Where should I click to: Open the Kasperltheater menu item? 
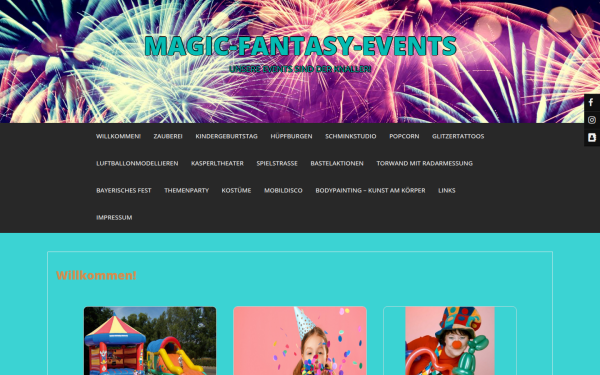click(217, 163)
